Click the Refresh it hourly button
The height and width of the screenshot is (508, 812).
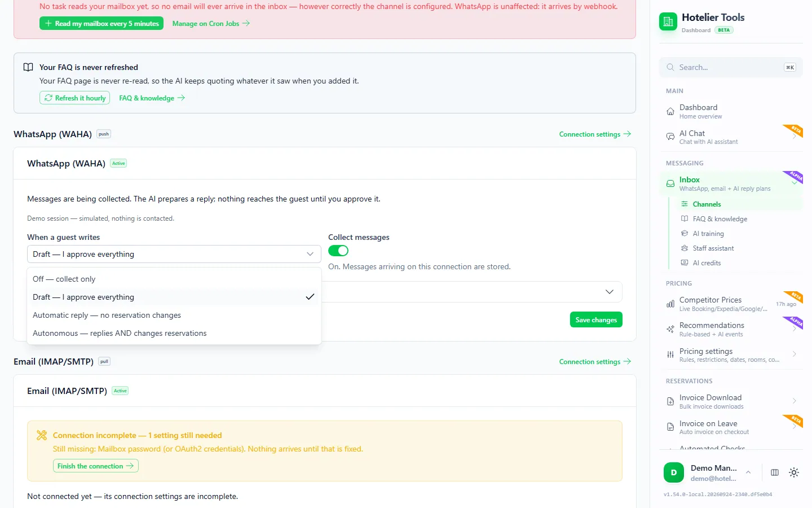pos(74,98)
